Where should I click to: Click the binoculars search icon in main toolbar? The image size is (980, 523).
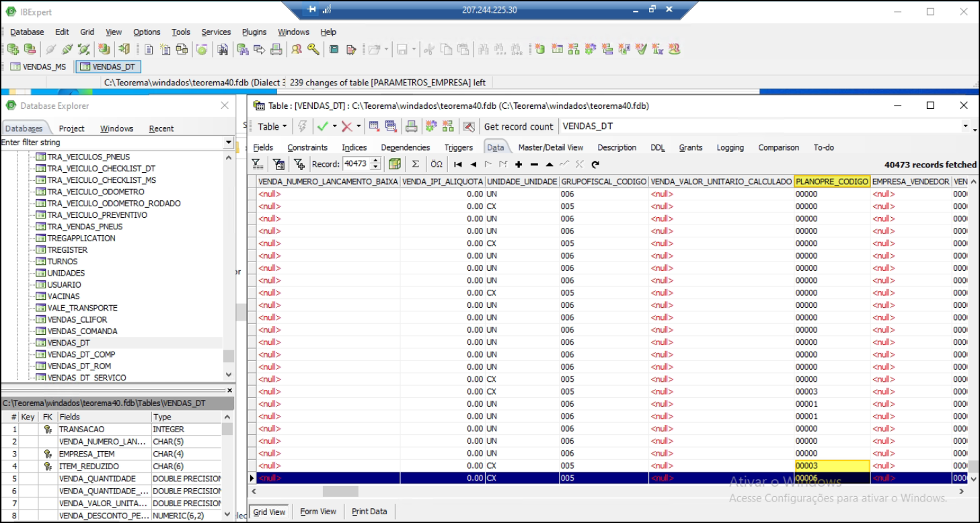pos(223,49)
